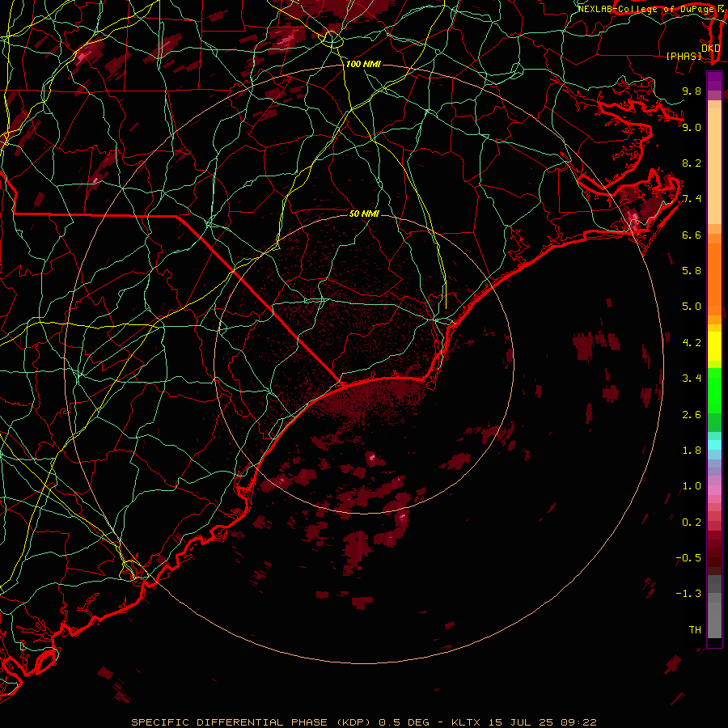The width and height of the screenshot is (728, 728).
Task: Click the 5.8 scale label
Action: click(x=692, y=271)
